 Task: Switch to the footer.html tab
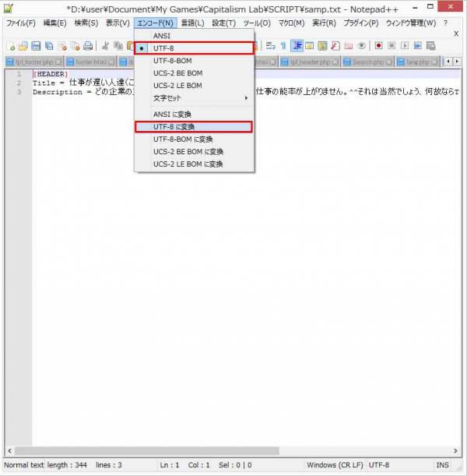click(x=90, y=62)
